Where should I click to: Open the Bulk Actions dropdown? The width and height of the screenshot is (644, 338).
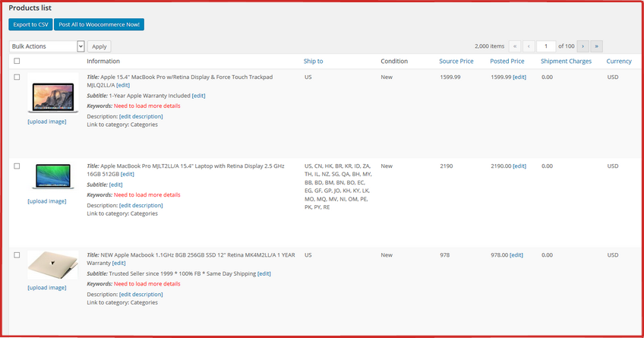[47, 46]
